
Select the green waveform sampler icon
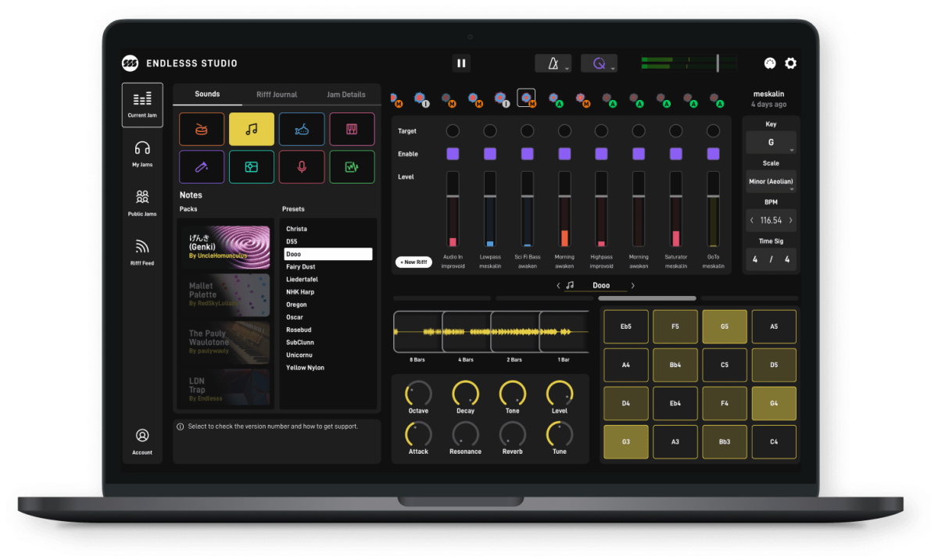pos(352,166)
